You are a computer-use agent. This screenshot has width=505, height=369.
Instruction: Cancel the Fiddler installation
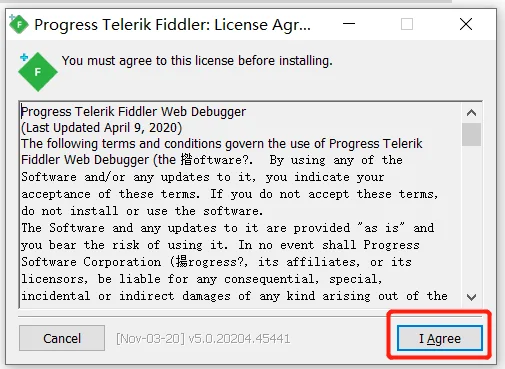click(x=62, y=338)
